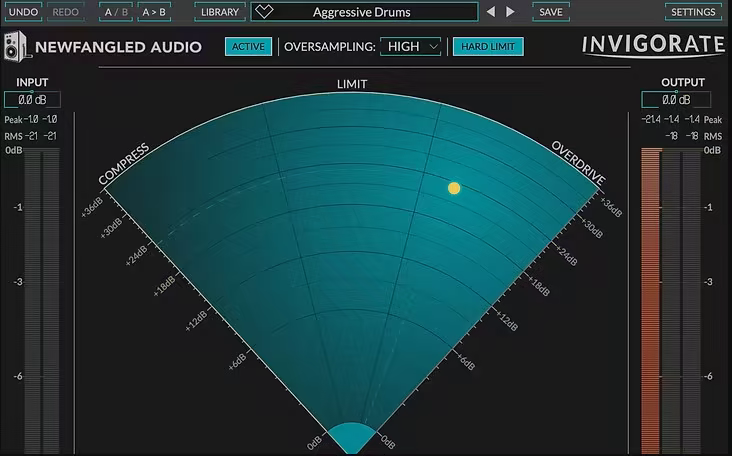
Task: Go to next preset with right arrow
Action: [x=511, y=12]
